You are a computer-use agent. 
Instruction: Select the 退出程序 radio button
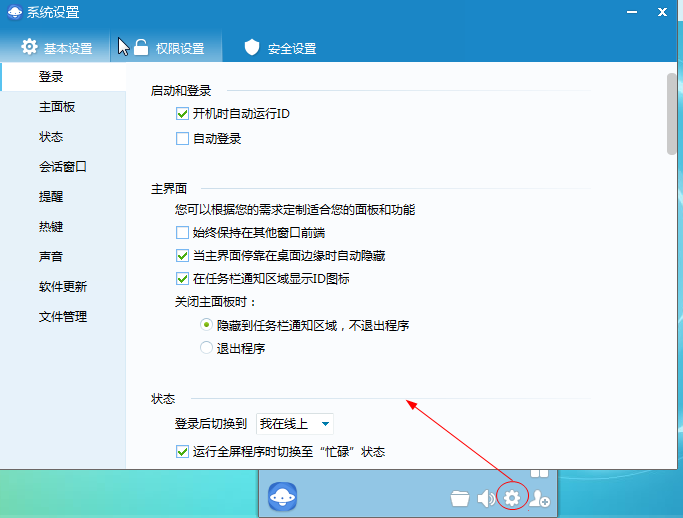[x=206, y=348]
